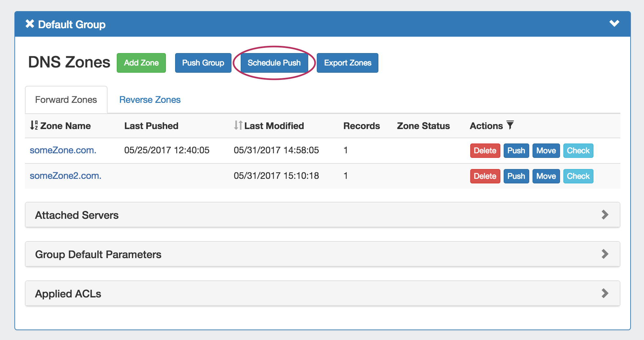Click the X icon beside Default Group

30,24
